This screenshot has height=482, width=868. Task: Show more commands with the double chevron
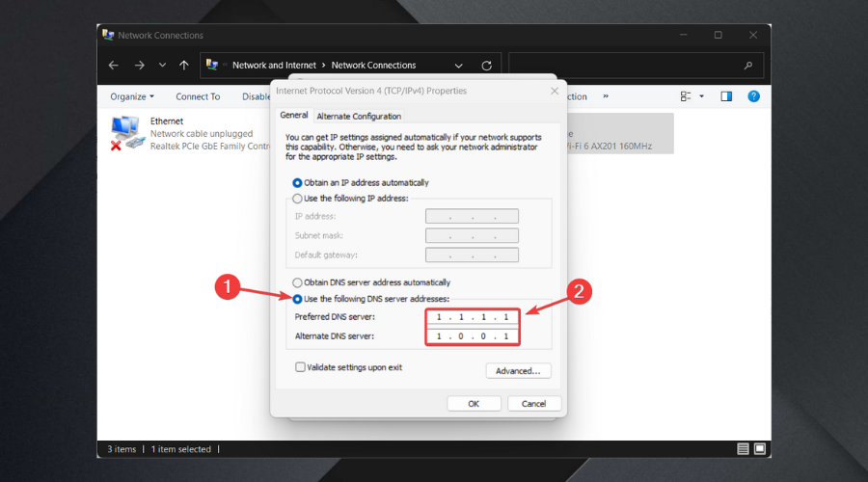(x=606, y=96)
